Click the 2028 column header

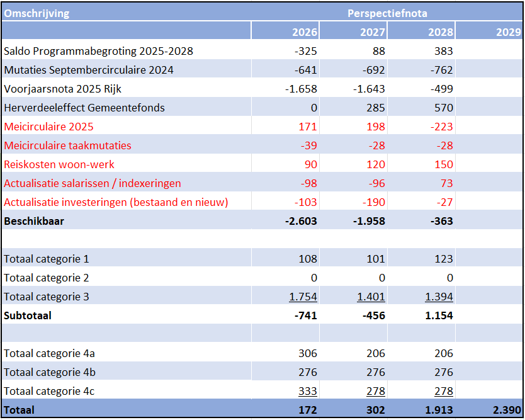[x=440, y=32]
